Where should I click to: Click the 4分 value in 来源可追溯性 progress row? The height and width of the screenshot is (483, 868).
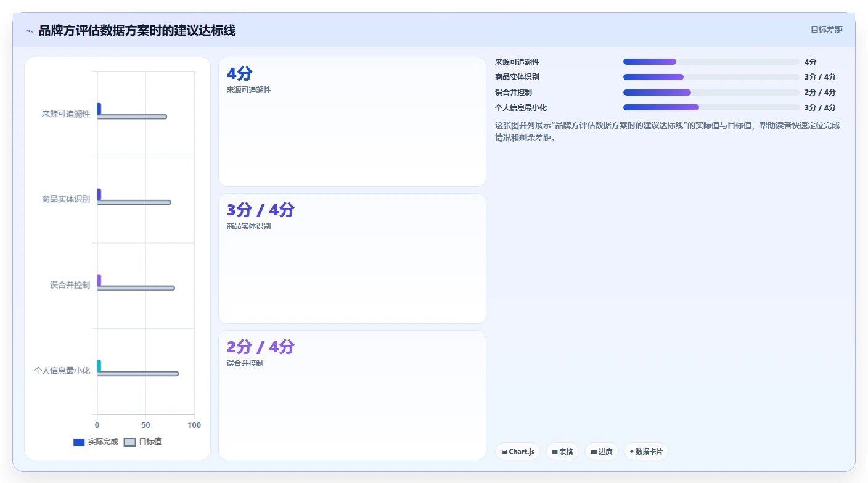pyautogui.click(x=810, y=62)
